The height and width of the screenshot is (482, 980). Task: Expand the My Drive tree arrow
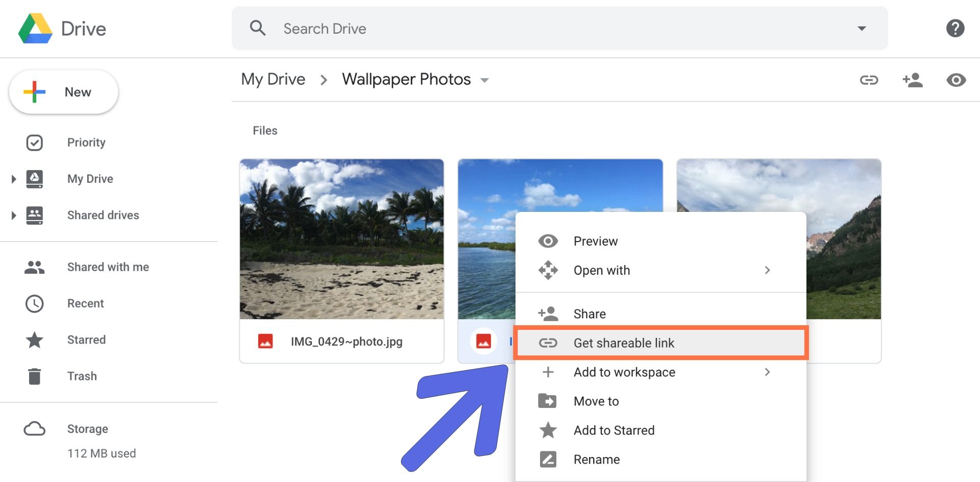tap(14, 179)
